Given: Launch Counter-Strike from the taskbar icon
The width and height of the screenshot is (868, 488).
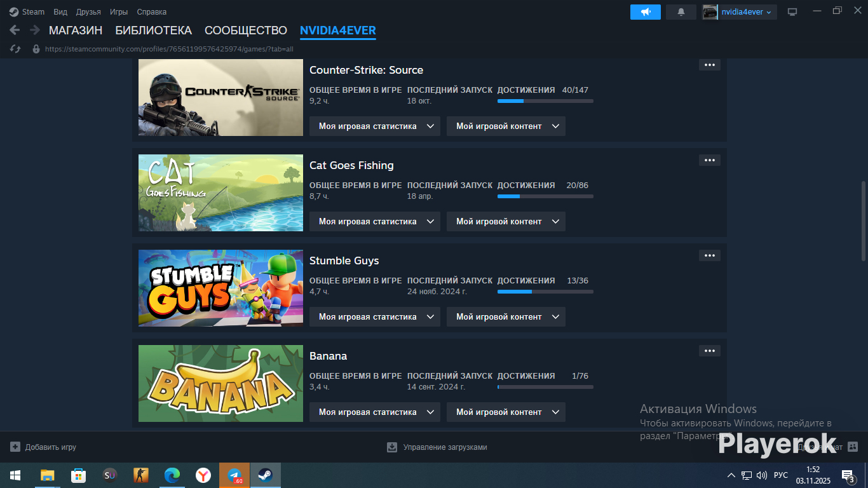Looking at the screenshot, I should (140, 475).
